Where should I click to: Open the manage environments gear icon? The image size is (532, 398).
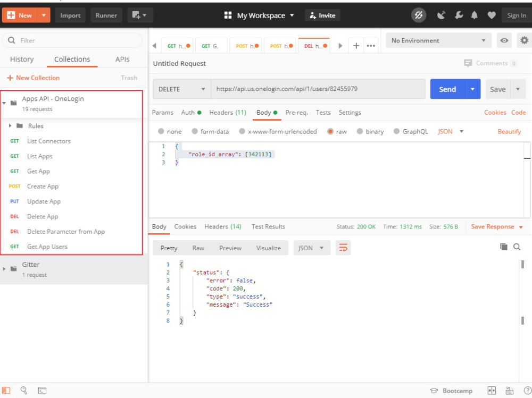pyautogui.click(x=524, y=41)
